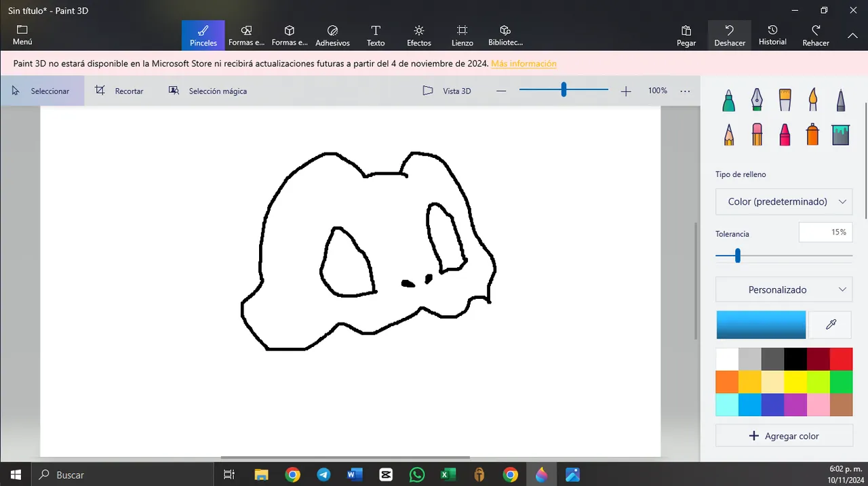Open the Efectos tab
This screenshot has height=486, width=868.
419,35
